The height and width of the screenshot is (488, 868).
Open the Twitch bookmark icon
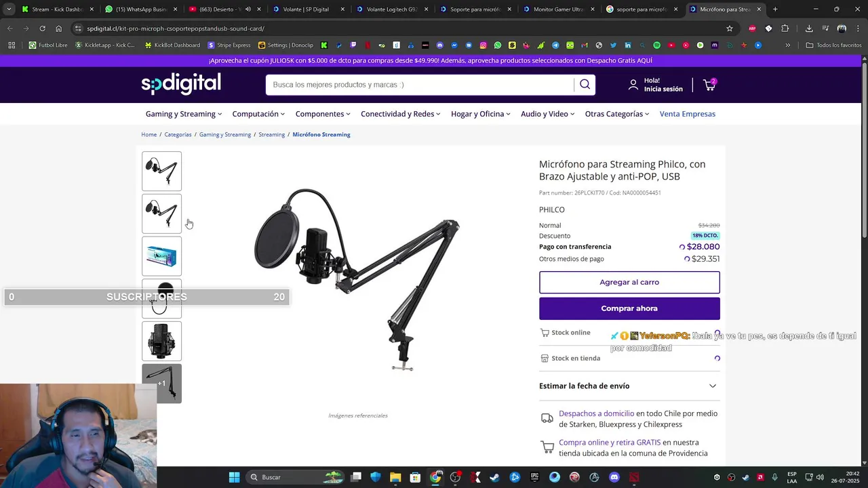coord(353,45)
